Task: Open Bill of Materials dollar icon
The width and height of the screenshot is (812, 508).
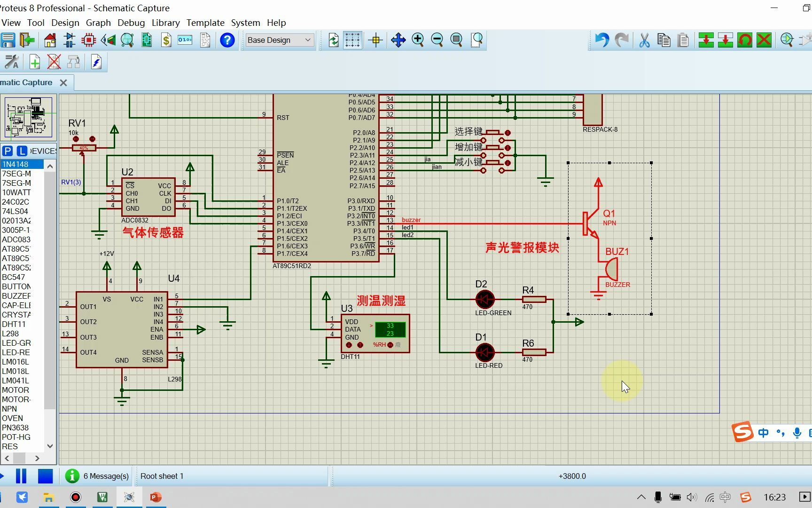Action: pos(166,40)
